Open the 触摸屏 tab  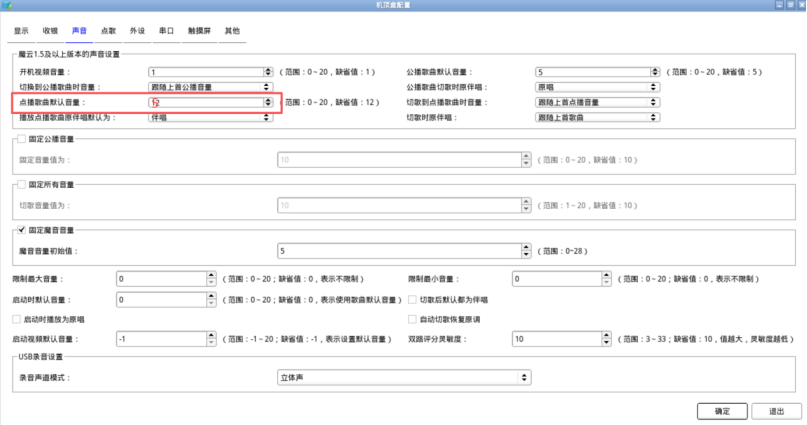coord(199,31)
